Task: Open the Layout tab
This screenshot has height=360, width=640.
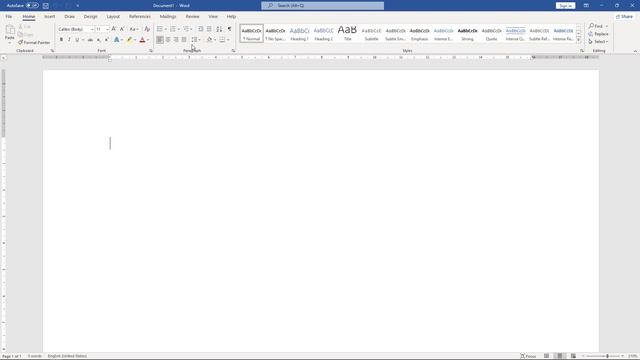Action: click(113, 17)
